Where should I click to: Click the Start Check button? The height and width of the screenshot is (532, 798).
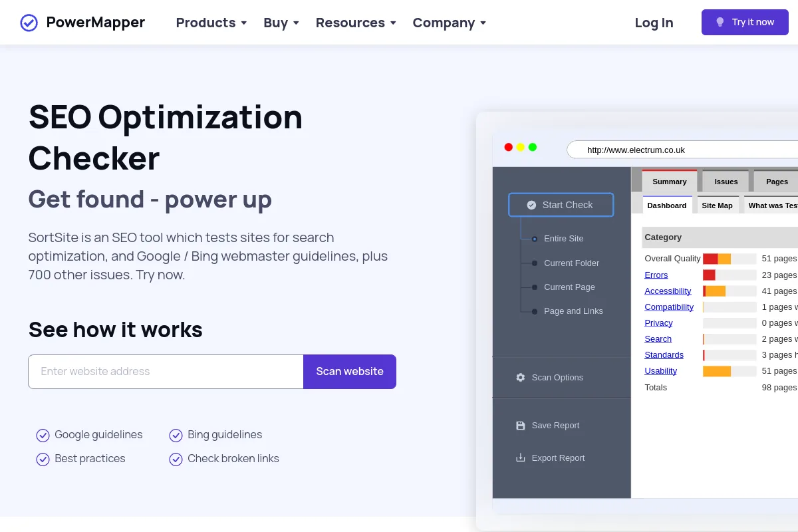(561, 205)
